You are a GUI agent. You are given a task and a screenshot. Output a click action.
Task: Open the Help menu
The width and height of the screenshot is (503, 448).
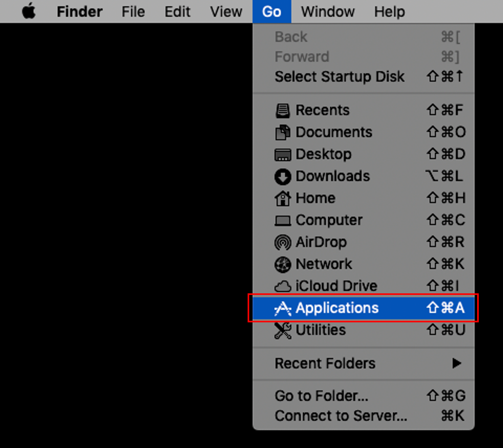coord(389,12)
